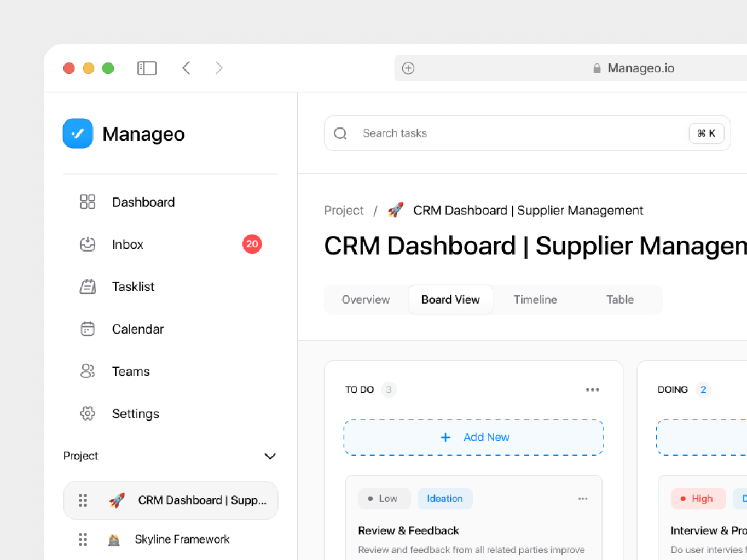Viewport: 747px width, 560px height.
Task: Open the Overview tab
Action: pos(366,299)
